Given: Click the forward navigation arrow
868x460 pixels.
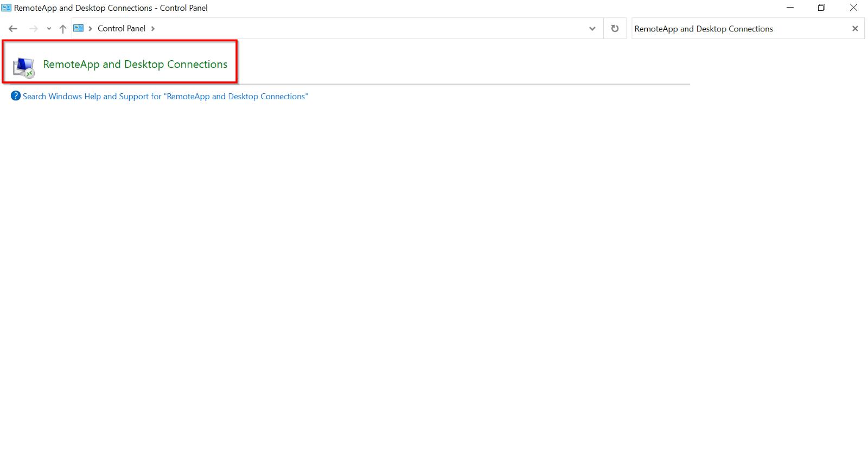Looking at the screenshot, I should [x=34, y=29].
